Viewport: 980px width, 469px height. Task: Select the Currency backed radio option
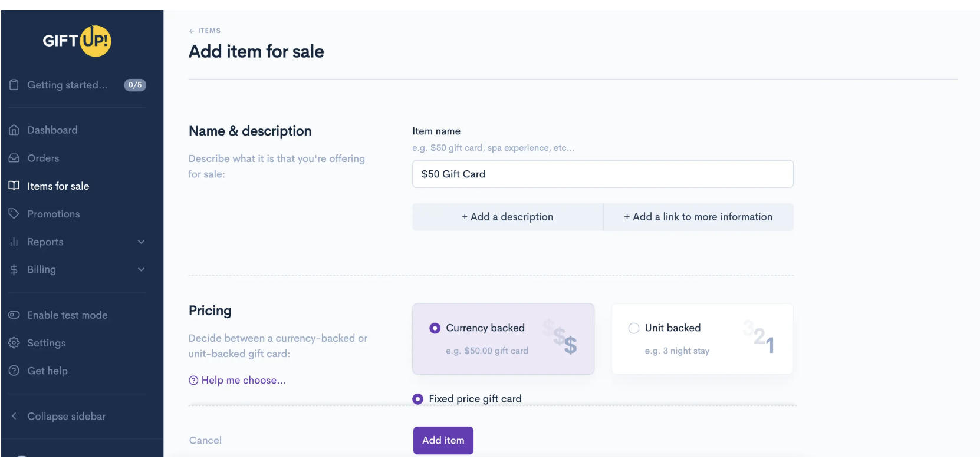(435, 328)
